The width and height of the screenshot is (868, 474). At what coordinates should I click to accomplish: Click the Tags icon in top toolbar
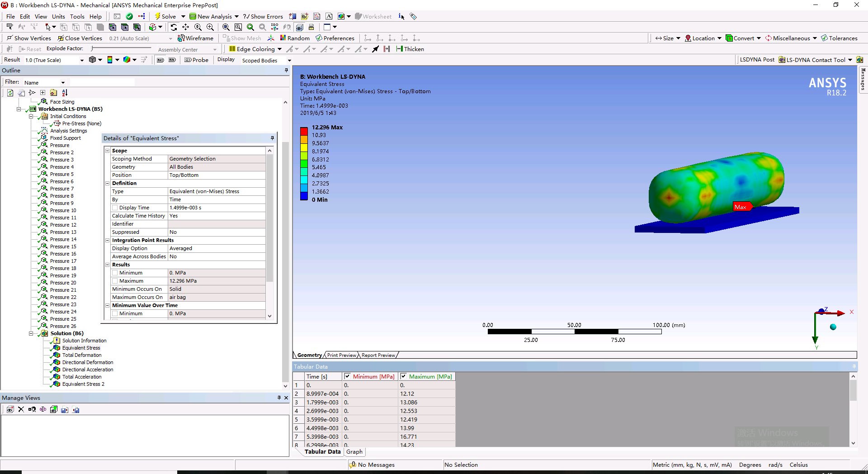point(413,16)
